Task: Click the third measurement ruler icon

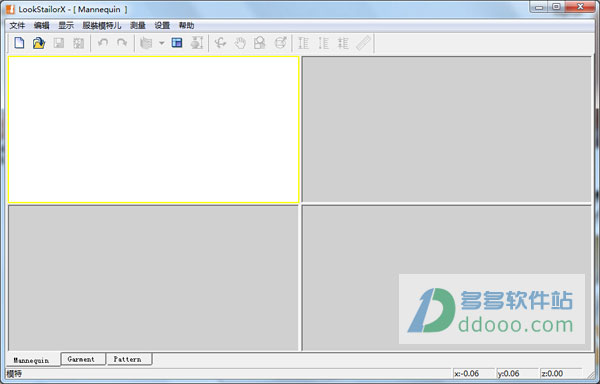Action: tap(343, 43)
